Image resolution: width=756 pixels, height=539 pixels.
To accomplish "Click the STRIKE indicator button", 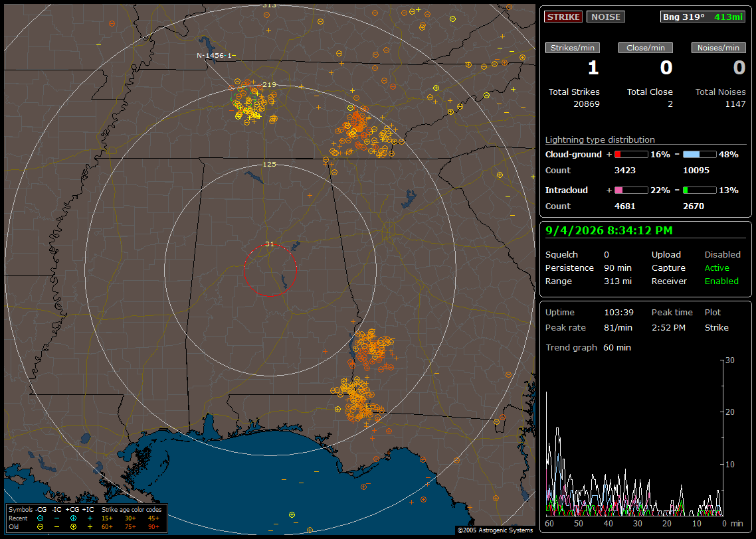I will tap(563, 17).
